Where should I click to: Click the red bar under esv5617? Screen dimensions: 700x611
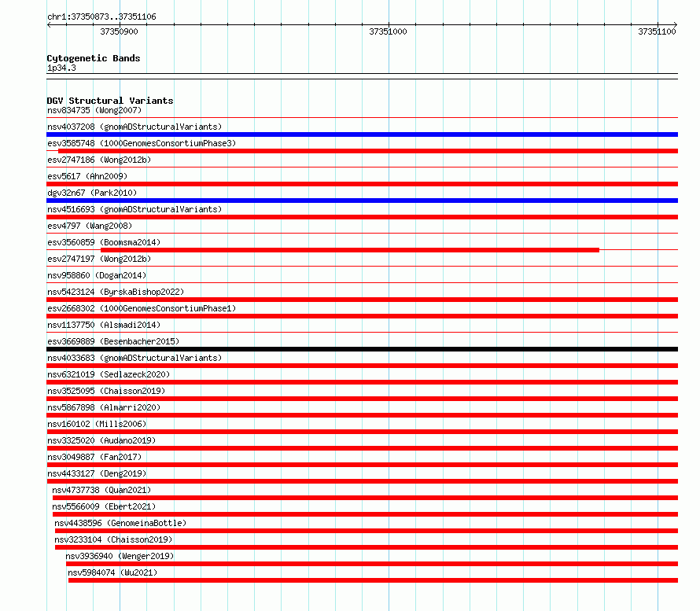(x=362, y=184)
